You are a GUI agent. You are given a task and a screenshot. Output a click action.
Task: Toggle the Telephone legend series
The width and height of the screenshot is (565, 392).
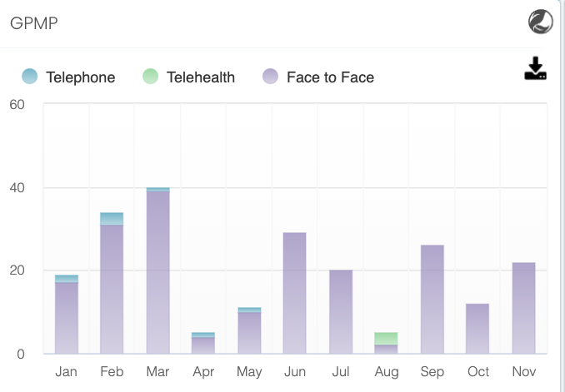point(80,77)
